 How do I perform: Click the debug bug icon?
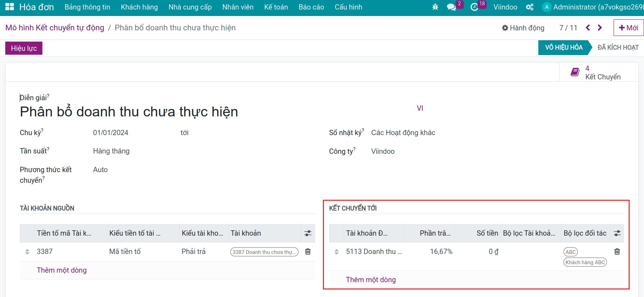(435, 7)
